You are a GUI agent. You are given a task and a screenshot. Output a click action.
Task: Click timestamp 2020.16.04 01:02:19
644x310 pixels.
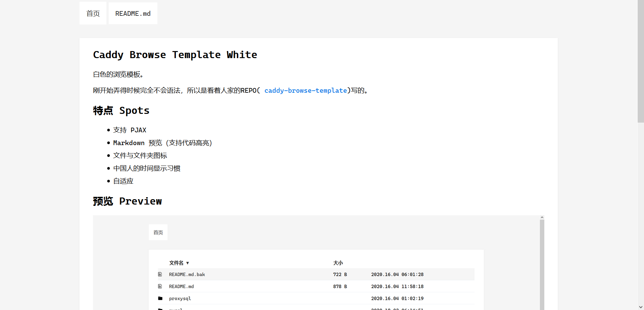click(x=397, y=299)
